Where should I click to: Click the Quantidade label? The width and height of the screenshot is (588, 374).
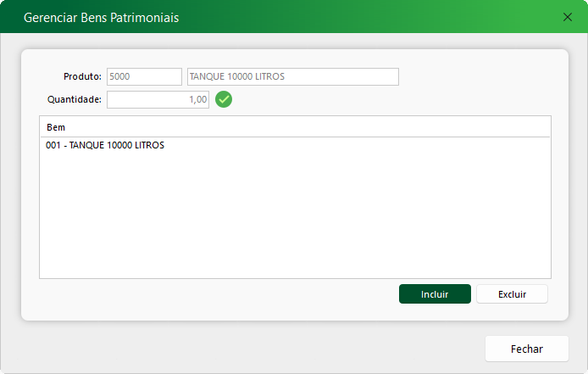coord(75,100)
